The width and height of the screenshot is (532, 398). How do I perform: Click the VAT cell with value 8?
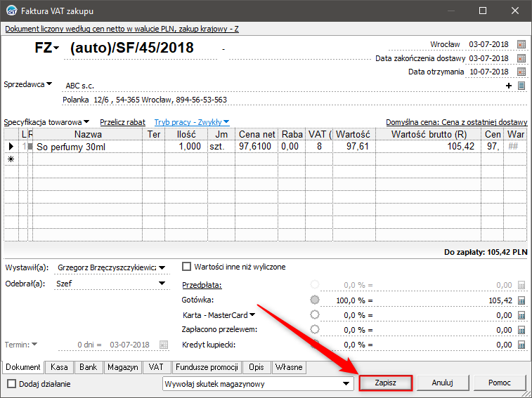click(319, 147)
